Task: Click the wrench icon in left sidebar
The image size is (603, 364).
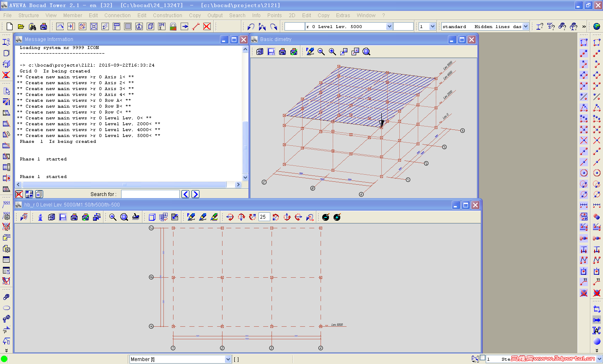Action: [x=6, y=297]
